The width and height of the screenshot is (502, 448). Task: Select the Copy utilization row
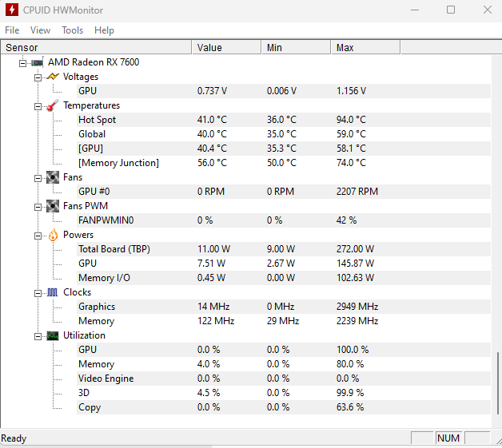tap(284, 407)
